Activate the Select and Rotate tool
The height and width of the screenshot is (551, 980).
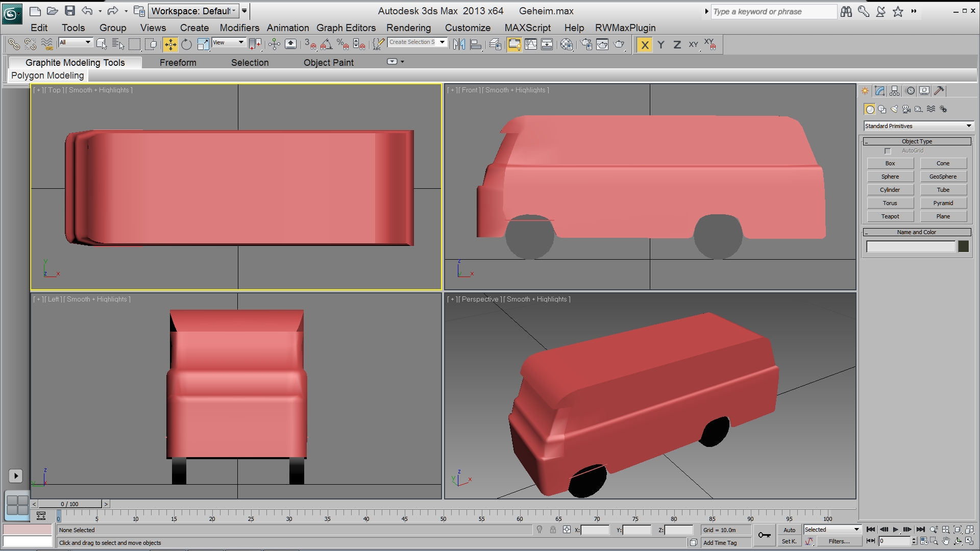coord(187,45)
